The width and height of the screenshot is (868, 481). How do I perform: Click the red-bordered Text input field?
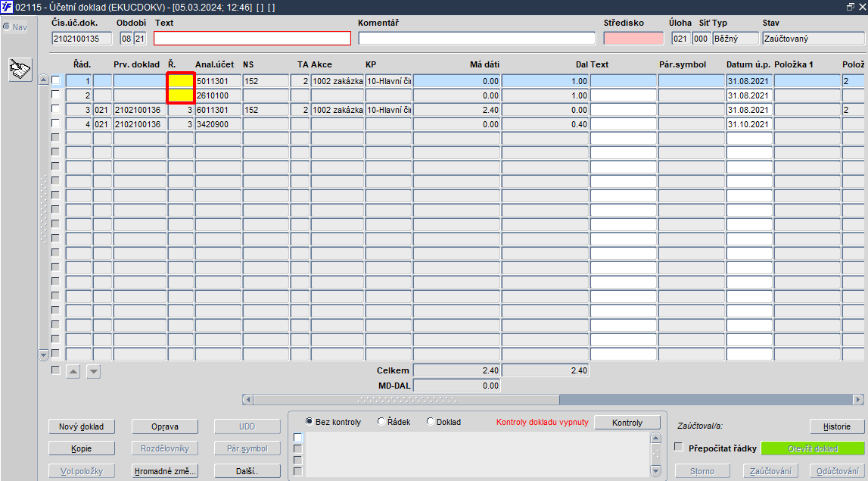click(x=253, y=38)
